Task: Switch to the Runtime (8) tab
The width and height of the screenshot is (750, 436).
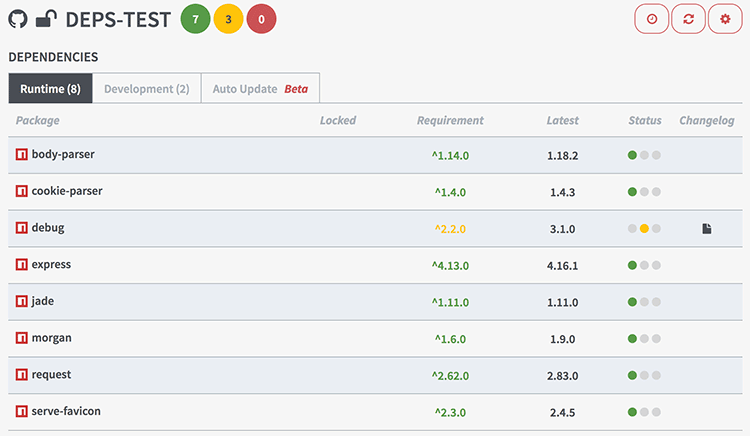Action: (x=50, y=88)
